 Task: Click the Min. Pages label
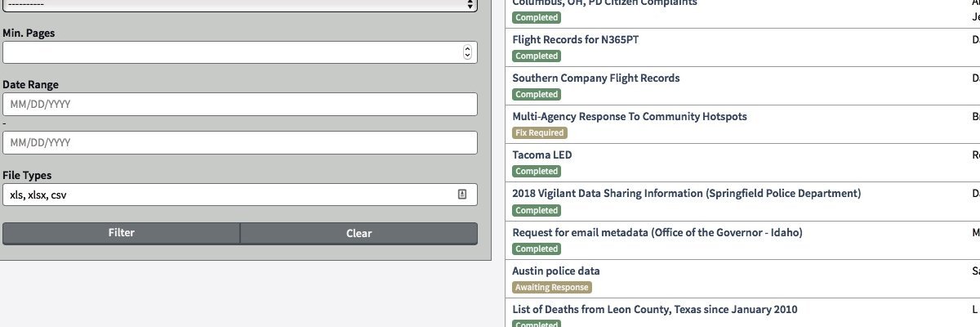click(x=29, y=33)
